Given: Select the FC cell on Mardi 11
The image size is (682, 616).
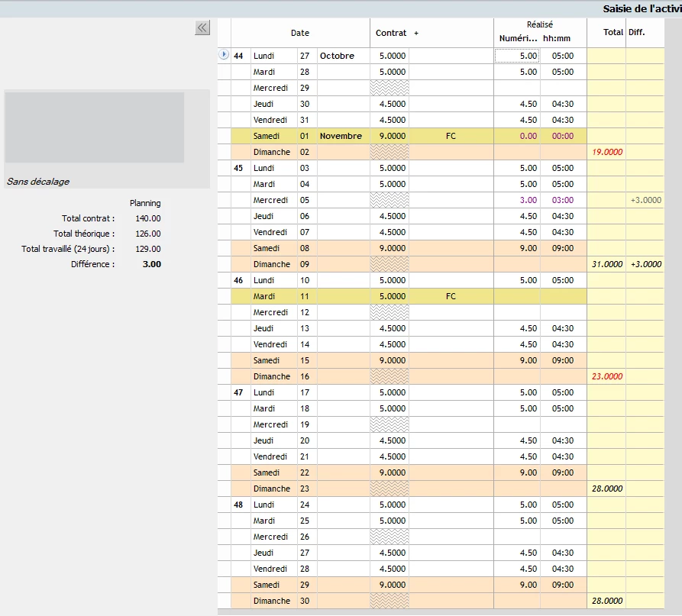Looking at the screenshot, I should click(451, 296).
